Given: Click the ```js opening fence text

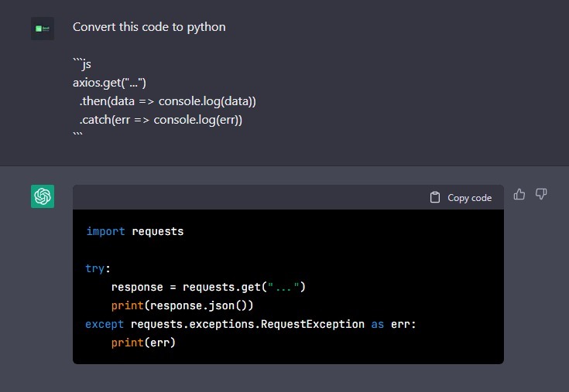Looking at the screenshot, I should pyautogui.click(x=82, y=64).
